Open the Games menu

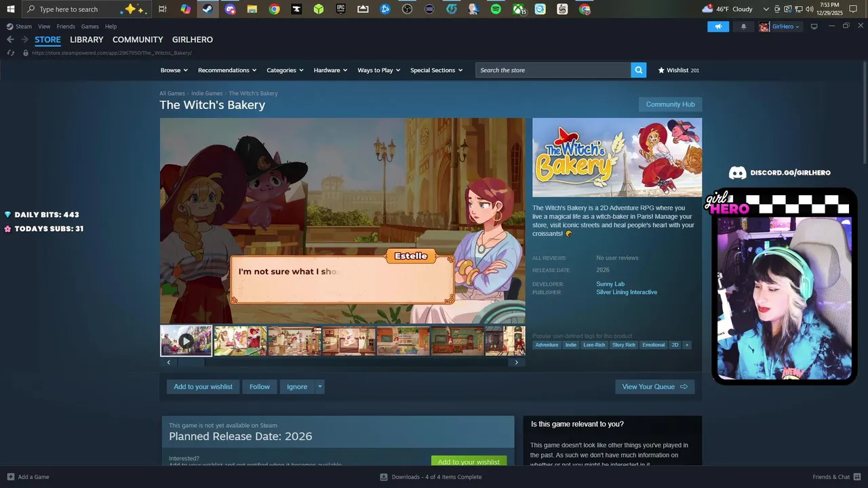90,26
